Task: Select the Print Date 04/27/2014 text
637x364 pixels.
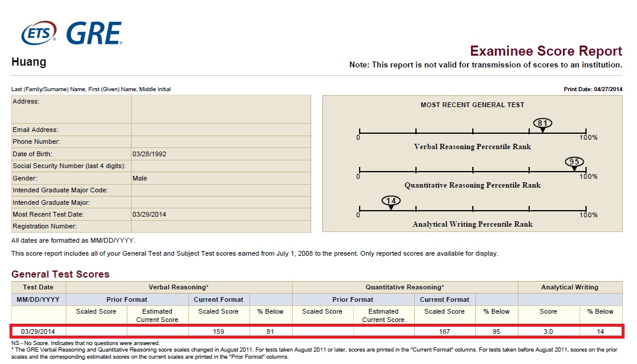Action: (593, 89)
